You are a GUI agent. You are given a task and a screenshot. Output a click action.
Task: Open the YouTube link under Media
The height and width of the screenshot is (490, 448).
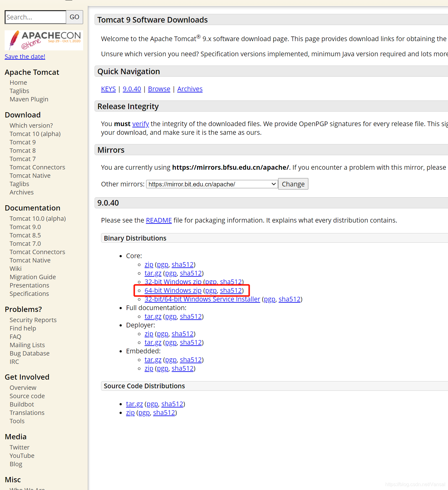22,456
